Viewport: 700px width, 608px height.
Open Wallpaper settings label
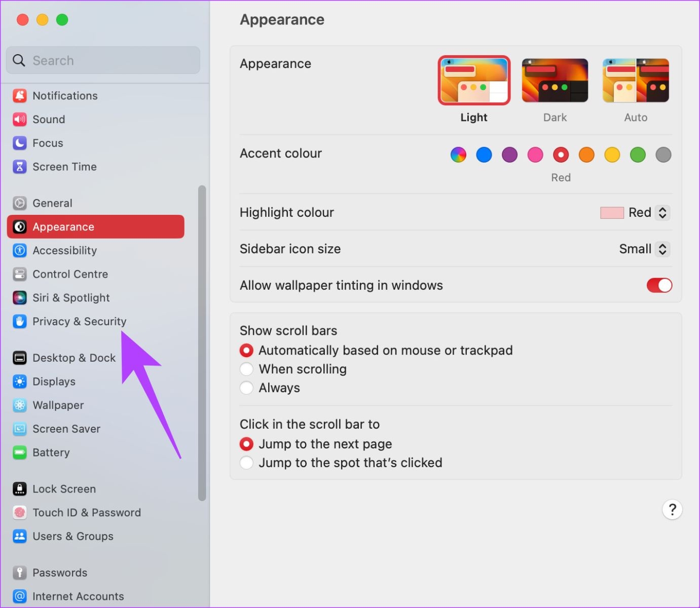[58, 405]
